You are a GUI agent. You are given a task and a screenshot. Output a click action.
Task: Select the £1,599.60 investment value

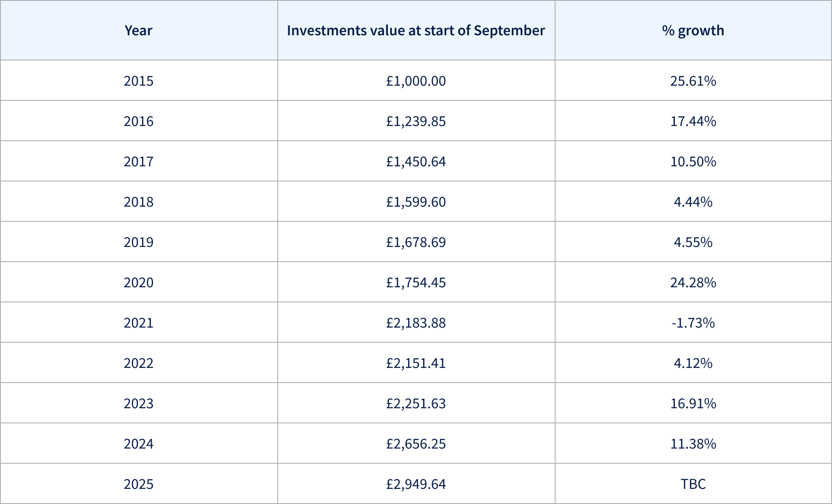(x=416, y=202)
